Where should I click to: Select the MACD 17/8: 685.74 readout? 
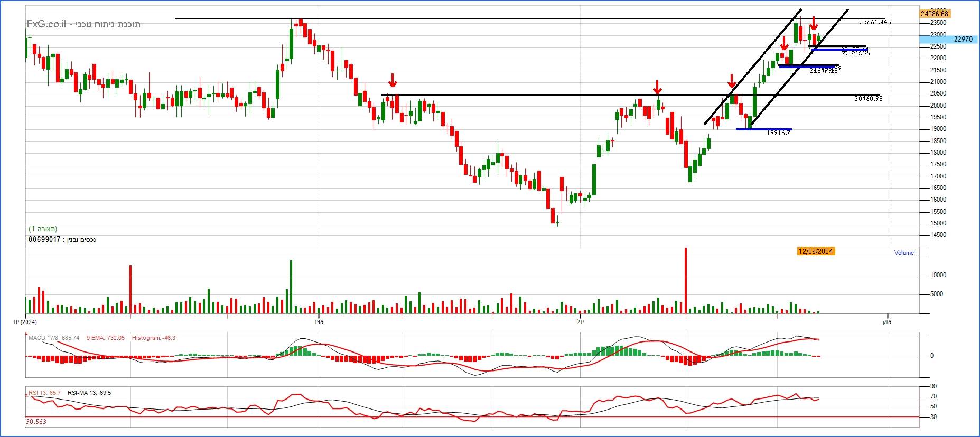tap(54, 338)
